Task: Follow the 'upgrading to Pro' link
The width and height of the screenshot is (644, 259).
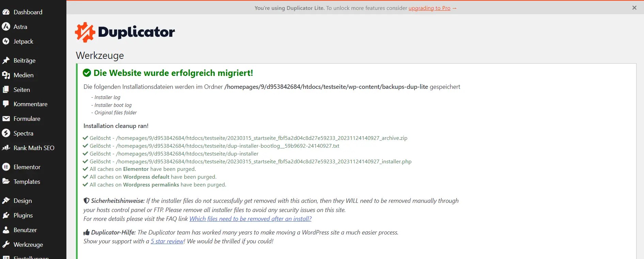Action: tap(429, 8)
